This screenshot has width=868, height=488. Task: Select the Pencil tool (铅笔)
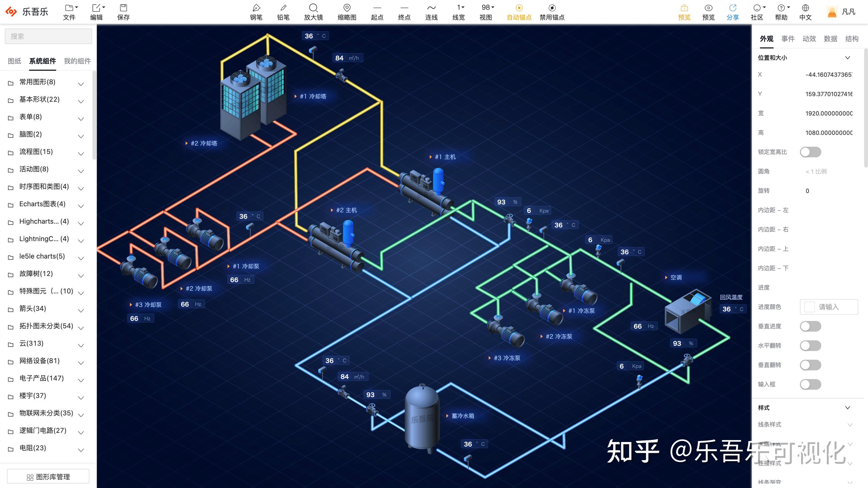283,11
